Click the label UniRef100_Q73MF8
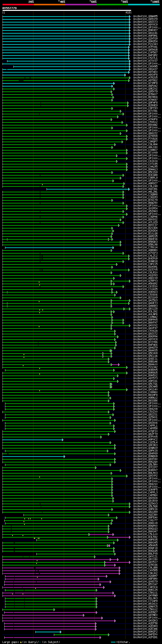 pyautogui.click(x=145, y=83)
